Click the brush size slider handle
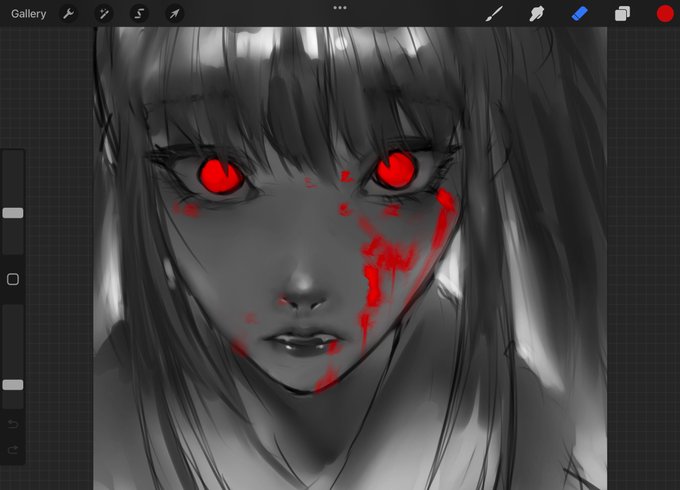 tap(13, 213)
